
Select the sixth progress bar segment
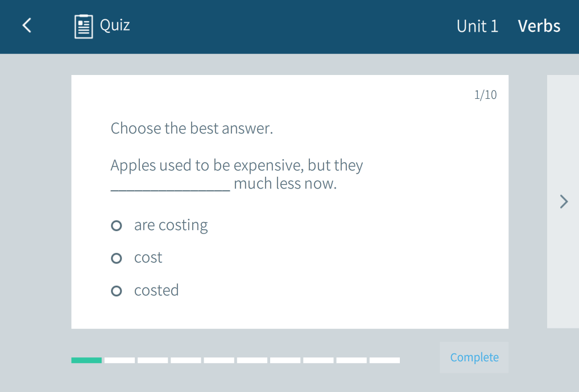(252, 360)
